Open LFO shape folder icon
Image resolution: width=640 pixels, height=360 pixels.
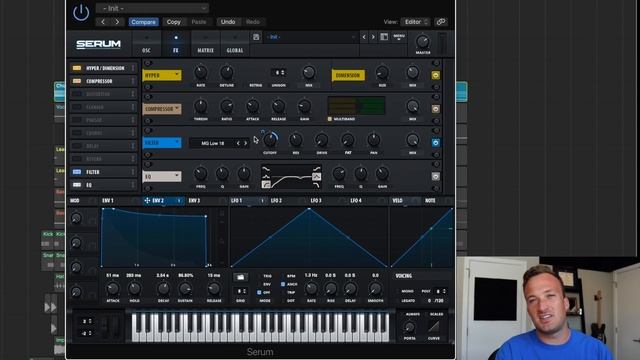click(x=240, y=278)
